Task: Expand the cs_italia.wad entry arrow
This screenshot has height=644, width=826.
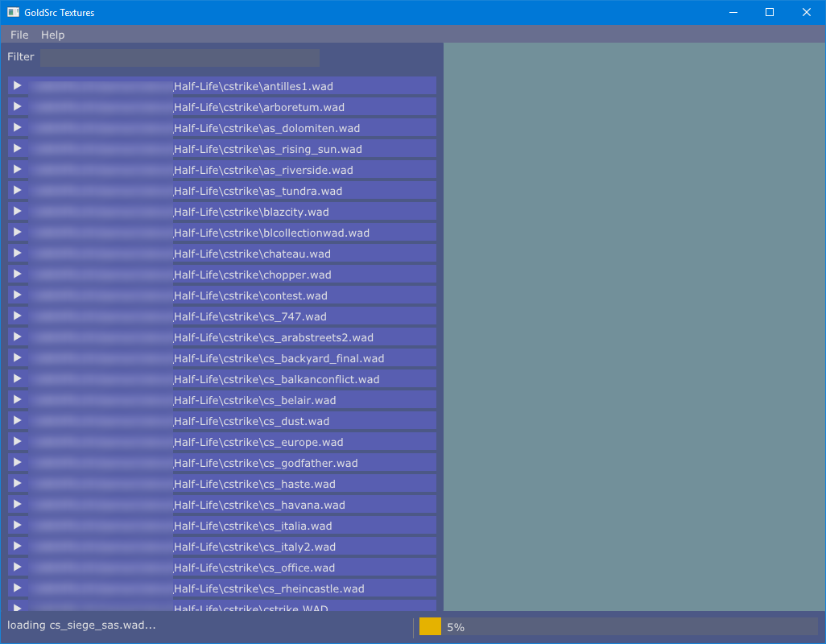Action: (18, 525)
